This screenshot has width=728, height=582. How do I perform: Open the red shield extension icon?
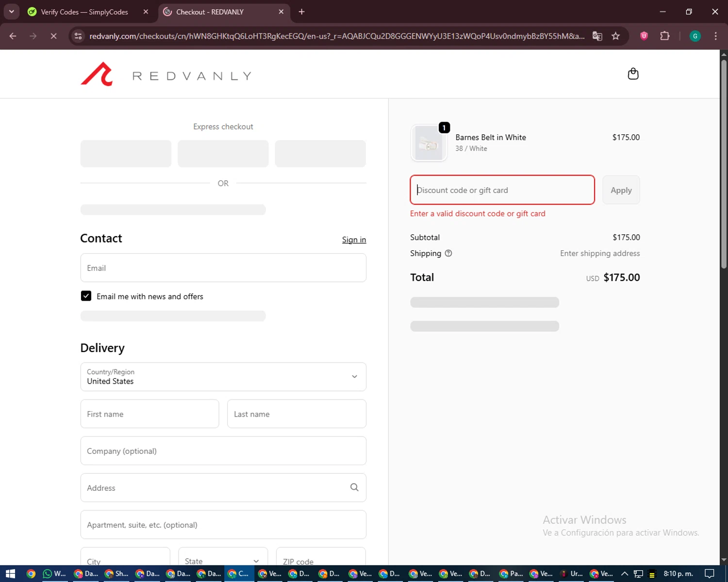pyautogui.click(x=644, y=36)
